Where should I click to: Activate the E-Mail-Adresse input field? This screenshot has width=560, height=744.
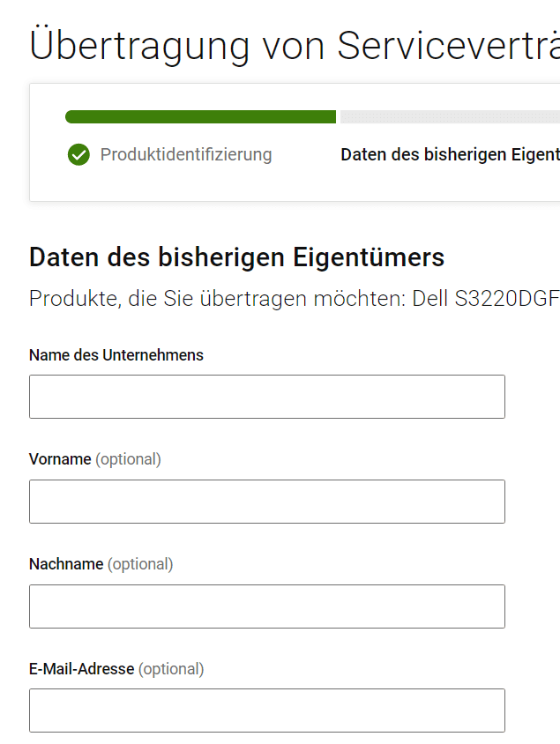[266, 711]
